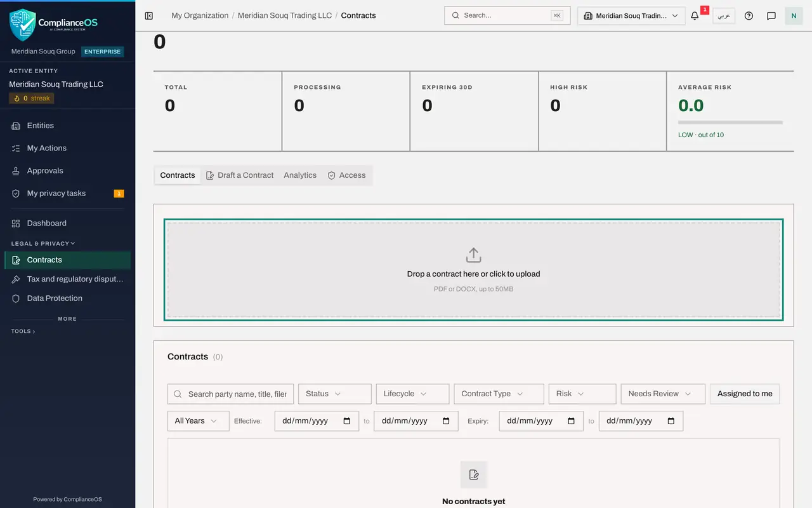The image size is (812, 508).
Task: Open calendar picker for Expiry end date
Action: tap(671, 421)
